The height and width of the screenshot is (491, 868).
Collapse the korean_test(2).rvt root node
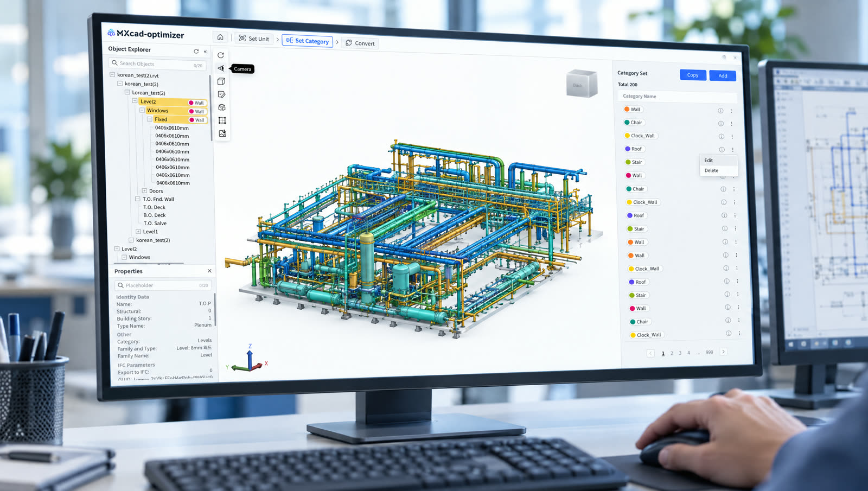click(112, 75)
